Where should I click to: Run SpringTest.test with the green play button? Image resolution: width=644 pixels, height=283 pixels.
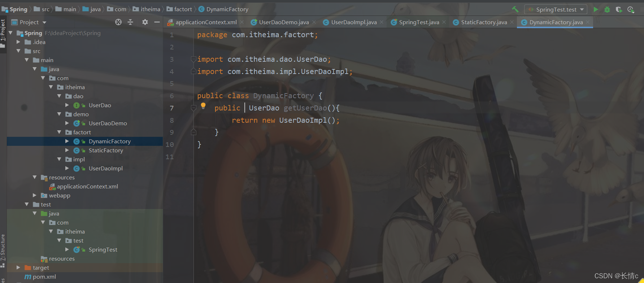point(596,9)
